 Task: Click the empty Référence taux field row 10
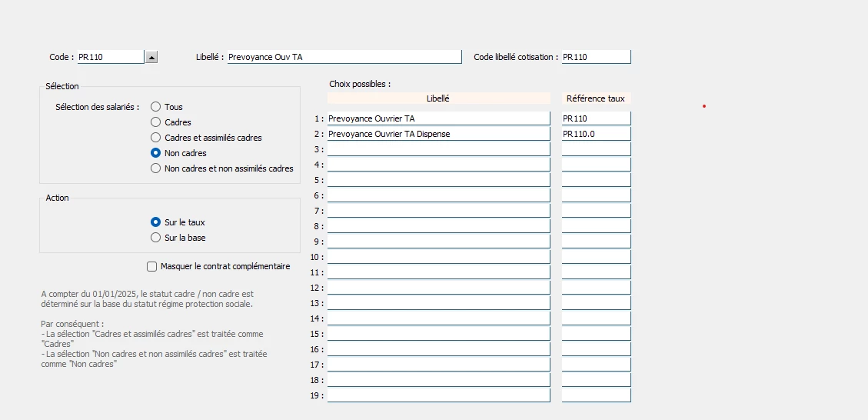[x=596, y=257]
